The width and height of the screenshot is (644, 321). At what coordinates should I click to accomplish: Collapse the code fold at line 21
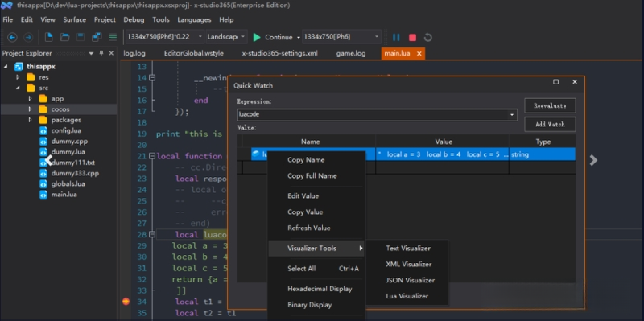point(152,156)
